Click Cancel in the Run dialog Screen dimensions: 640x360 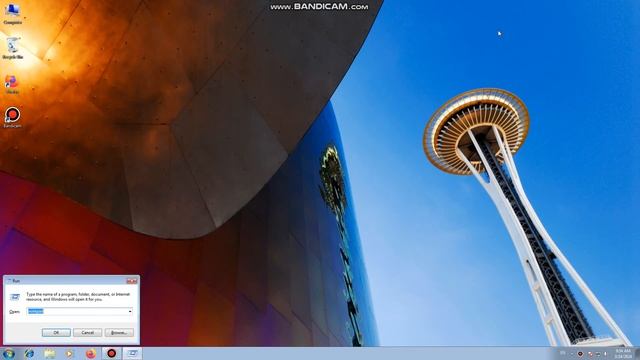pos(87,333)
